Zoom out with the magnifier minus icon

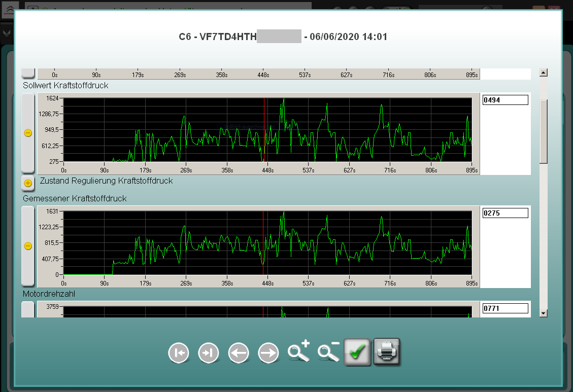(x=328, y=351)
